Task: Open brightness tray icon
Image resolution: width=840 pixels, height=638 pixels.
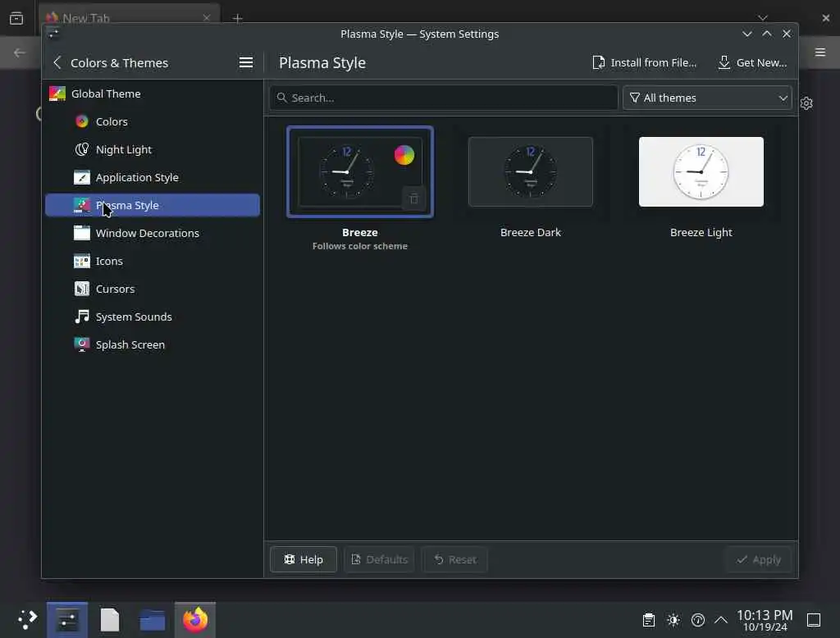Action: click(673, 620)
